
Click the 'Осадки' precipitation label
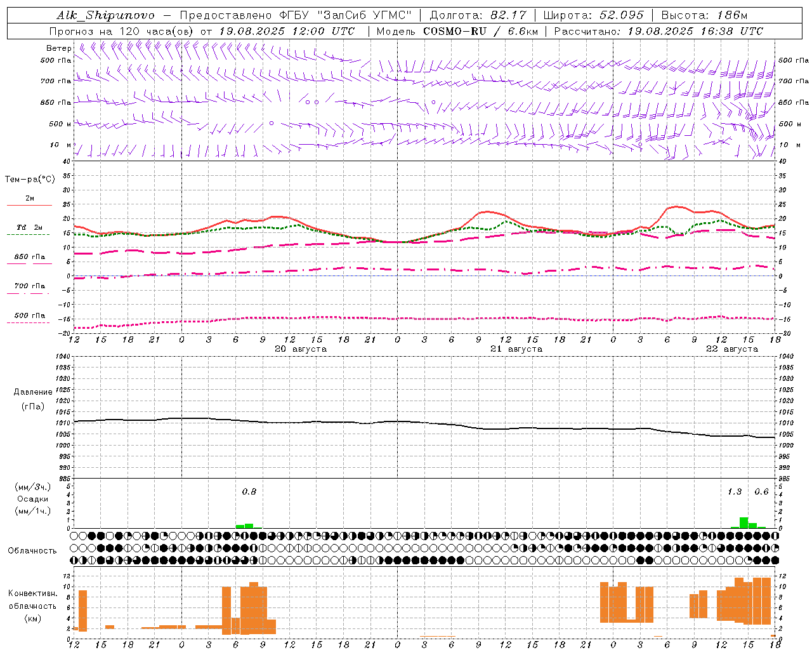(x=32, y=499)
